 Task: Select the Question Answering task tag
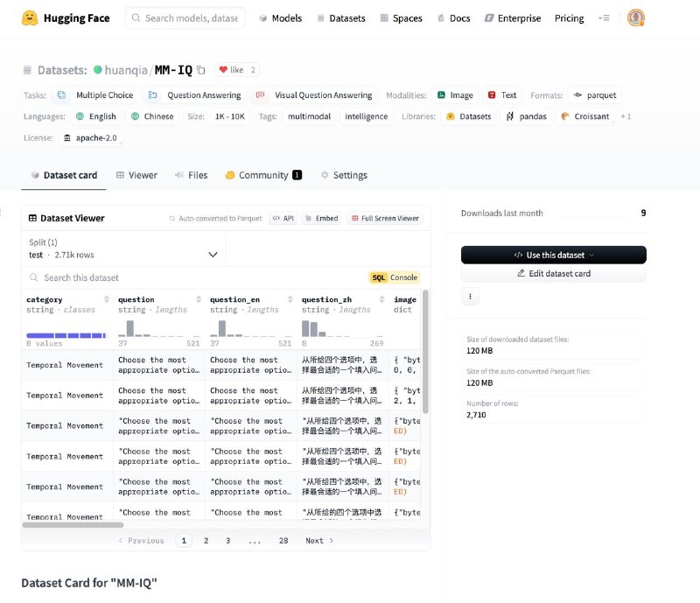[195, 95]
